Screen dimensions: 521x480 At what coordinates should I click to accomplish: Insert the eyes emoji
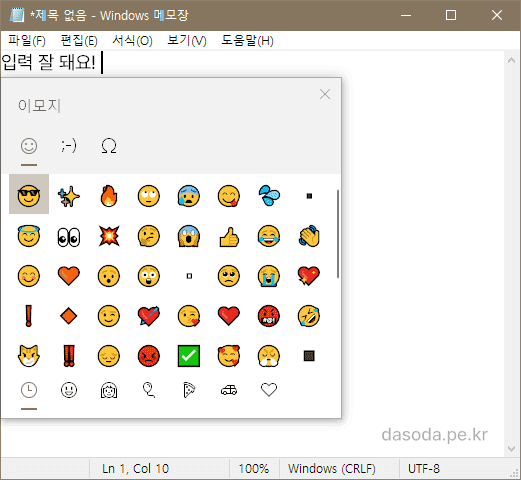[x=69, y=237]
